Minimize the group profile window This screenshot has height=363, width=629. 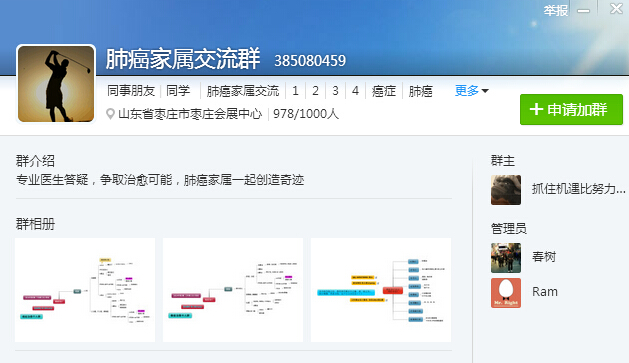583,10
